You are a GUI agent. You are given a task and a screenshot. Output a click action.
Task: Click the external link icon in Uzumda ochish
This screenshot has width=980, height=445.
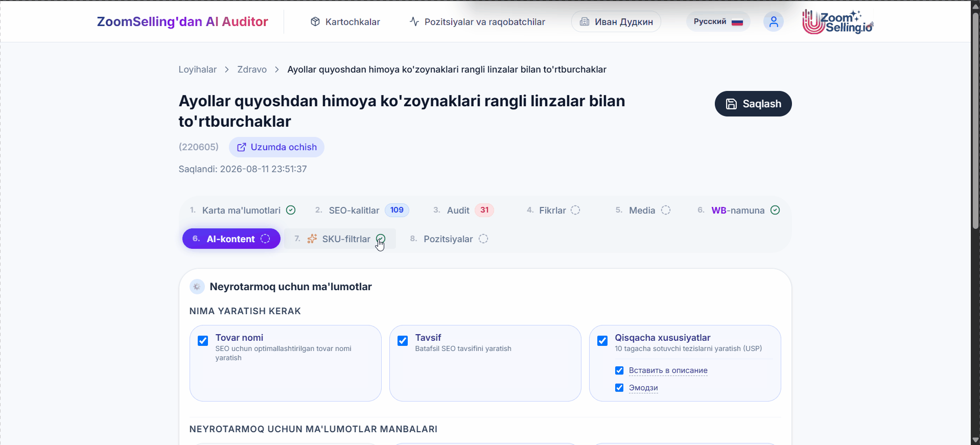coord(242,147)
